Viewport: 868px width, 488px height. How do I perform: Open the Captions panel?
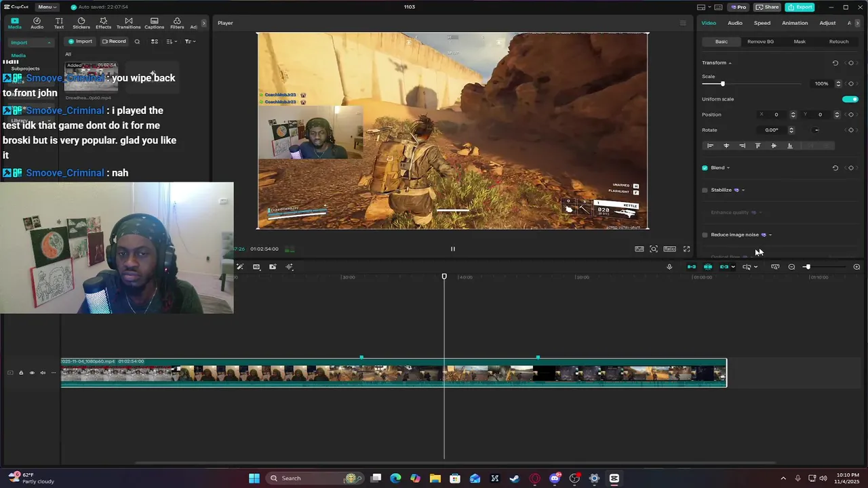[154, 23]
